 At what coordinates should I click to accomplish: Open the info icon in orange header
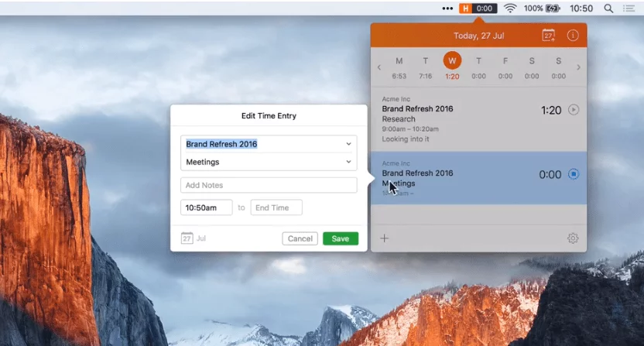pos(573,36)
